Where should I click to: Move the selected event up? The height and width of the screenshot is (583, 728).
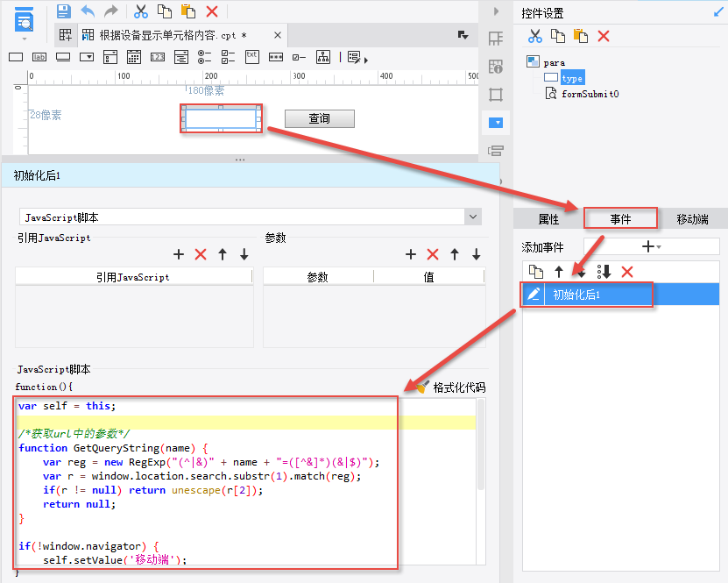pyautogui.click(x=559, y=272)
